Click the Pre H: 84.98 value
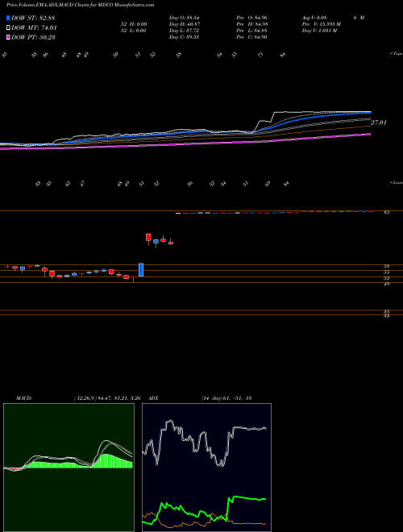 pyautogui.click(x=254, y=24)
